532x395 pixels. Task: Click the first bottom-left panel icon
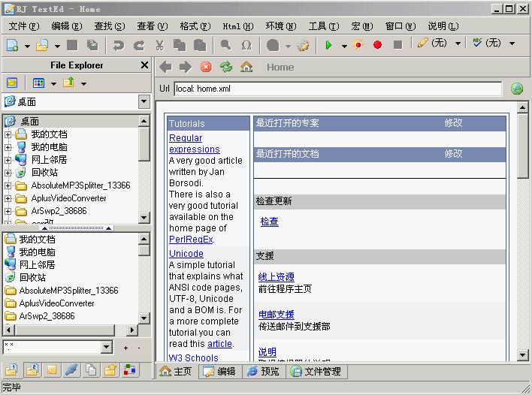point(11,370)
